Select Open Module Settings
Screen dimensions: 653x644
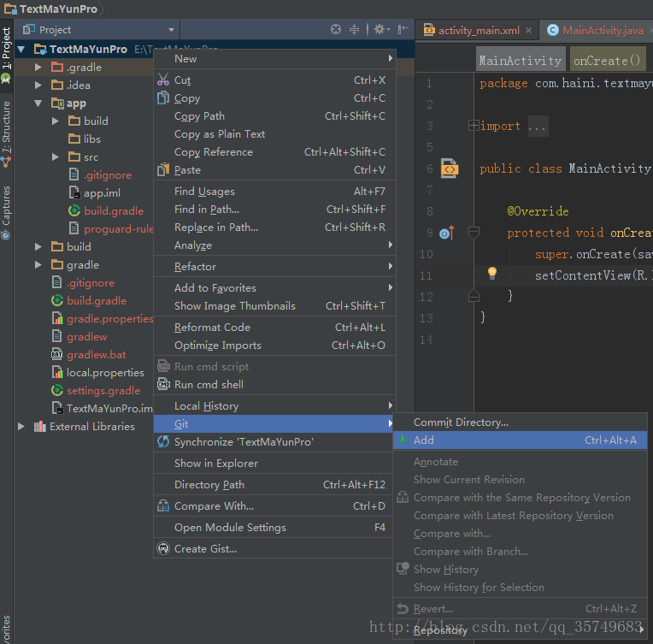pyautogui.click(x=275, y=528)
